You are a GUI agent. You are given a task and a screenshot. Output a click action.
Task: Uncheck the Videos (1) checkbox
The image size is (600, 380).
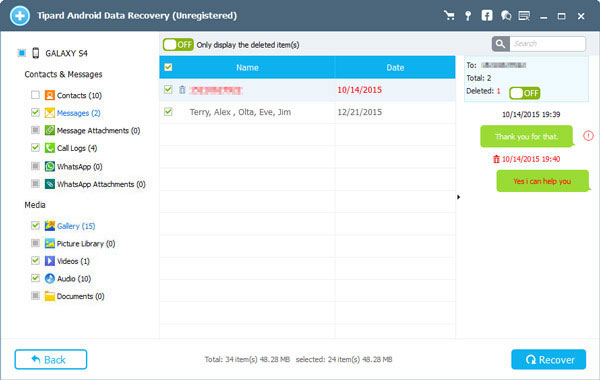tap(35, 260)
